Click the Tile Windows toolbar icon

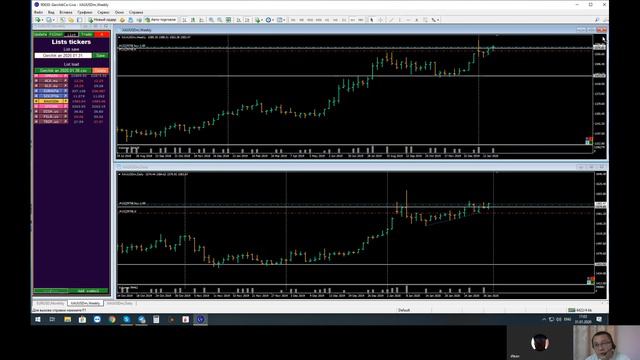[229, 20]
